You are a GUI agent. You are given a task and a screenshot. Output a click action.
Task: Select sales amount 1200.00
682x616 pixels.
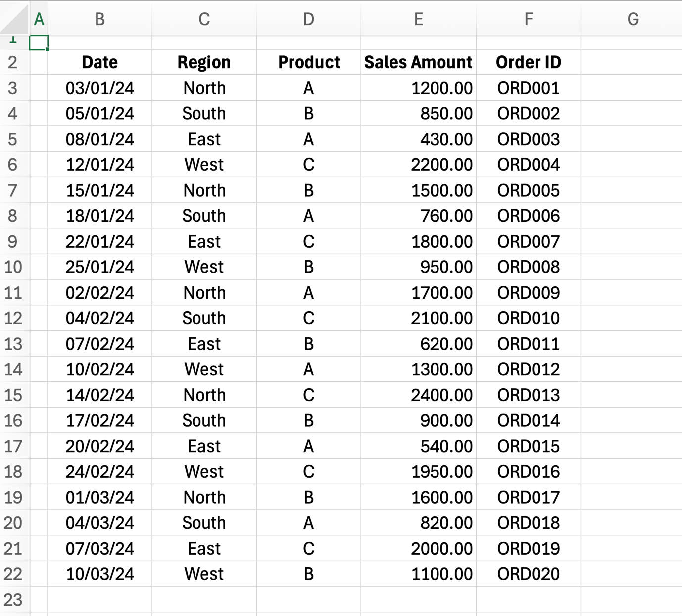(418, 88)
